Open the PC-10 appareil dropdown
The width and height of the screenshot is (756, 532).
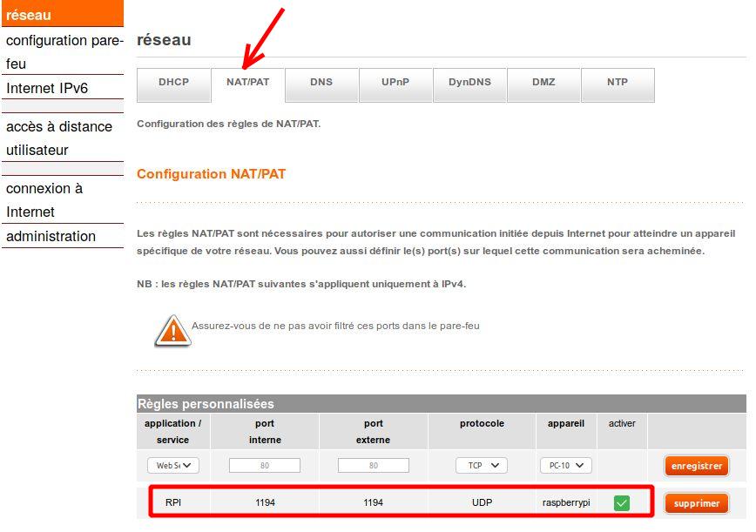pos(565,466)
